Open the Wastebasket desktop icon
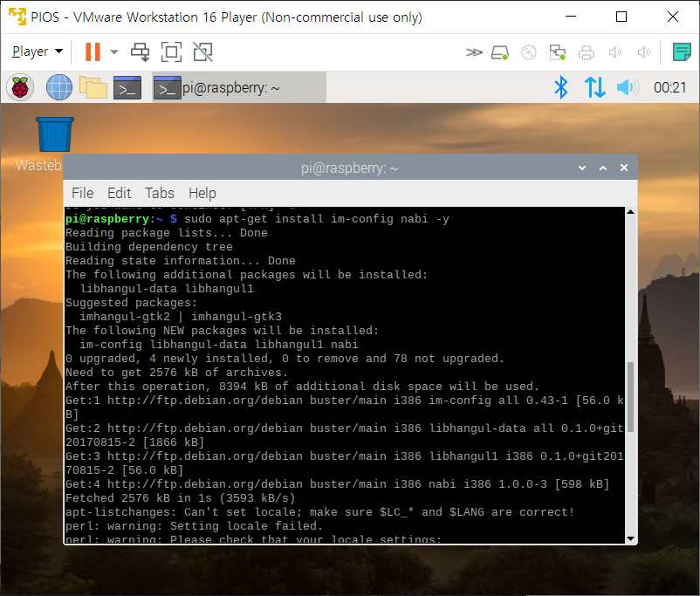This screenshot has width=700, height=596. click(54, 135)
